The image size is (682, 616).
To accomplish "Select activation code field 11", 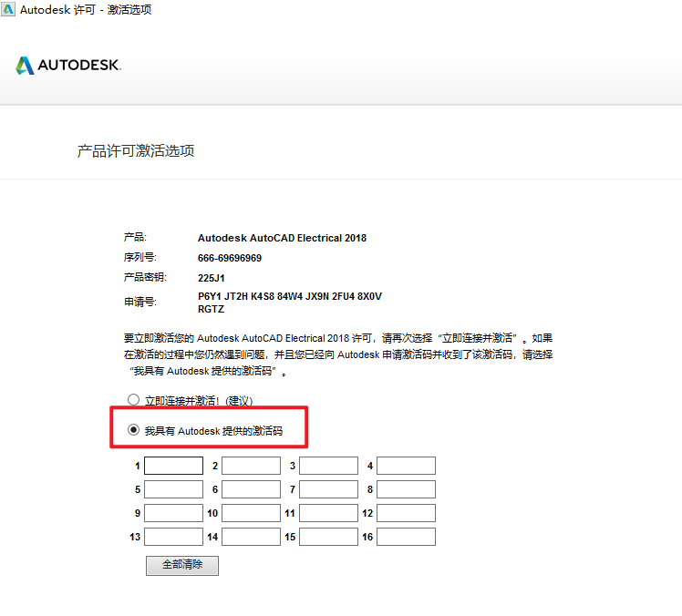I will coord(328,513).
